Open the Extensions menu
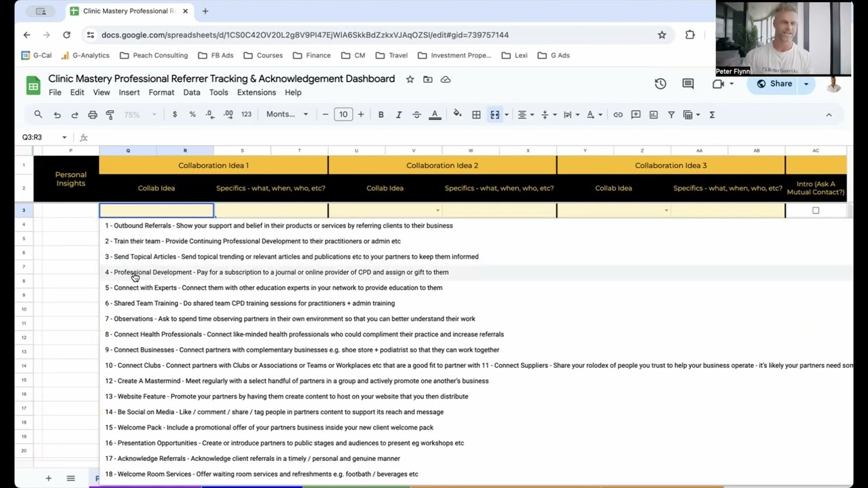This screenshot has height=488, width=868. point(256,92)
